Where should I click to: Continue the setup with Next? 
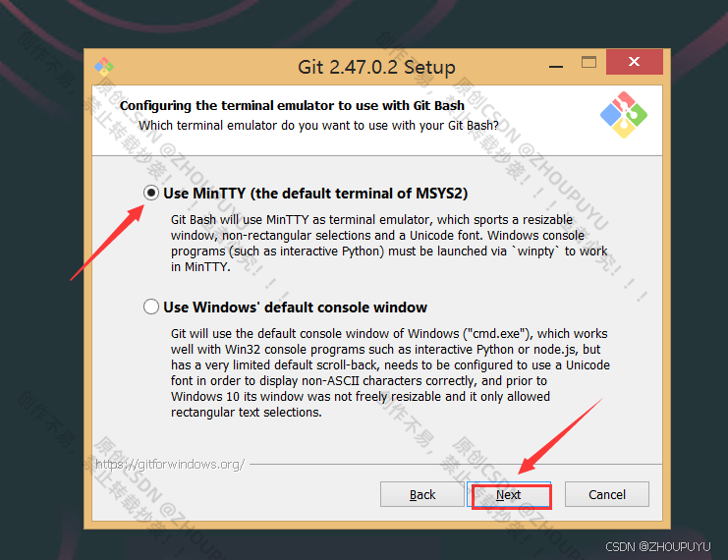pyautogui.click(x=509, y=494)
